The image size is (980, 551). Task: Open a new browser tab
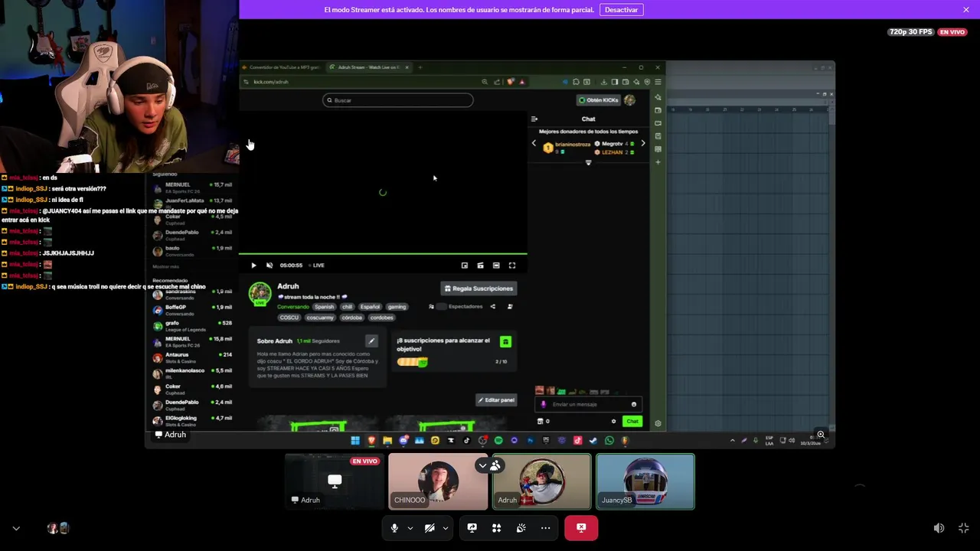(x=420, y=67)
